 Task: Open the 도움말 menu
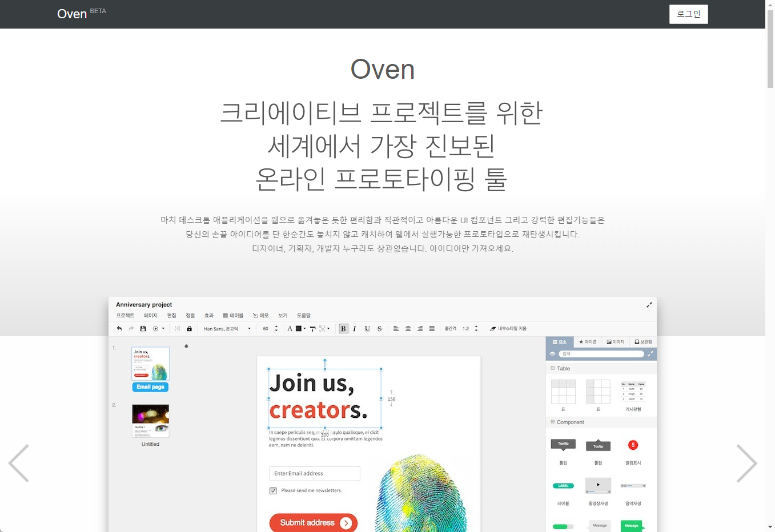pos(304,316)
